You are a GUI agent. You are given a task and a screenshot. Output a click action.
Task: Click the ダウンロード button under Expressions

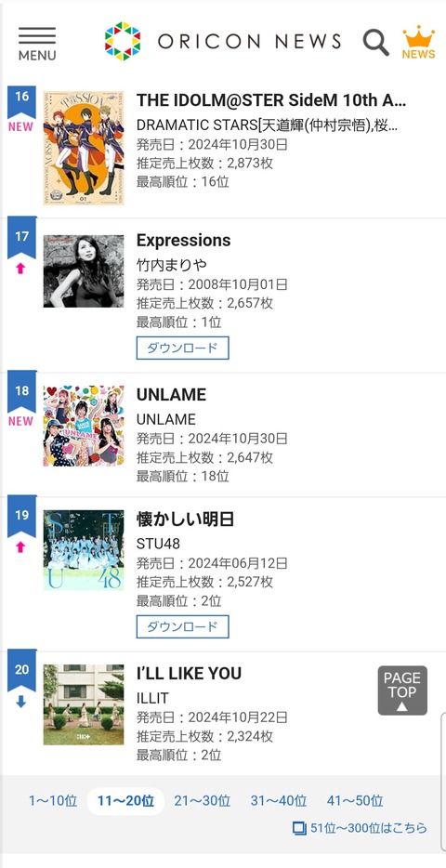point(183,348)
